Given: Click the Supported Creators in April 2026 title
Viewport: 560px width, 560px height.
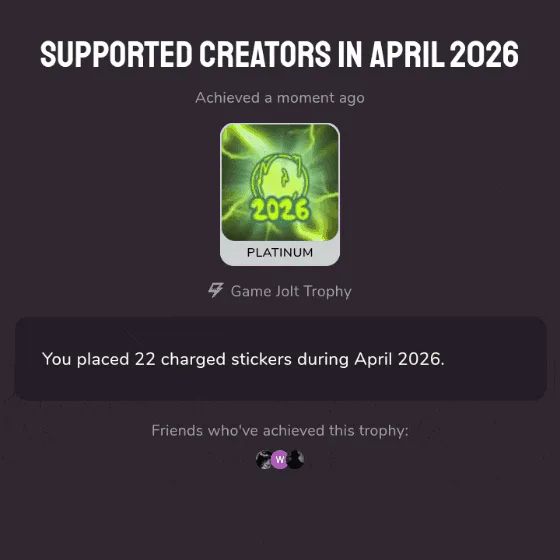Looking at the screenshot, I should [x=280, y=54].
